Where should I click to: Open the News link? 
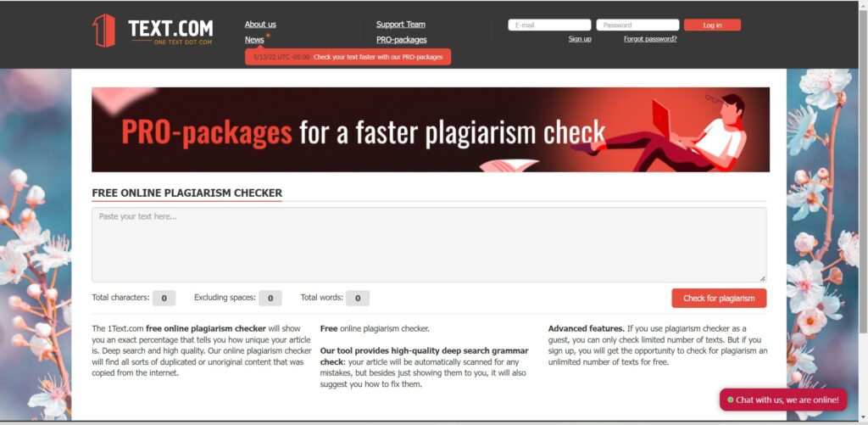254,40
